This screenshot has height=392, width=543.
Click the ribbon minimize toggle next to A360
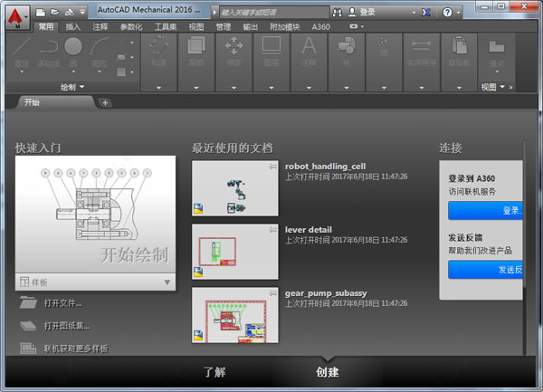(353, 26)
